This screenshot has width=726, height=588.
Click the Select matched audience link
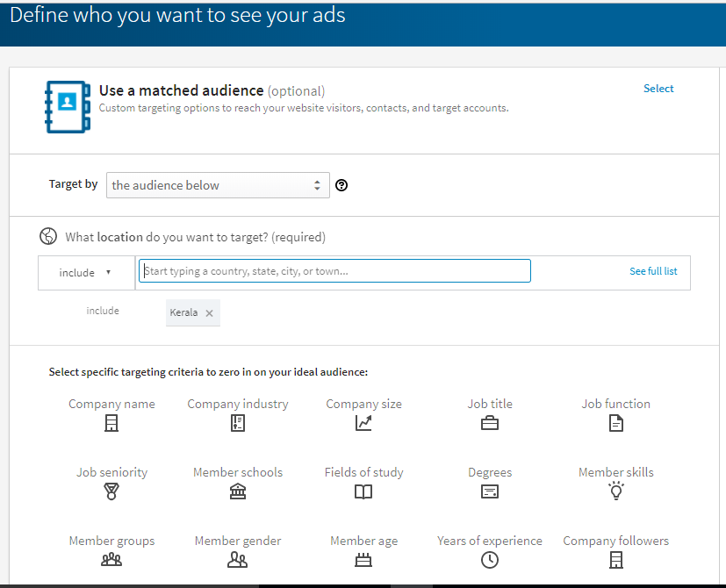pos(658,89)
